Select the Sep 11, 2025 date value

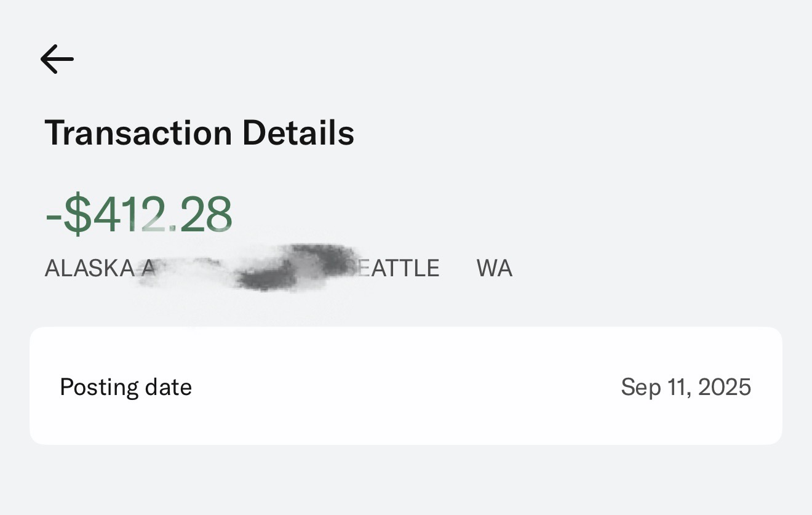coord(686,387)
